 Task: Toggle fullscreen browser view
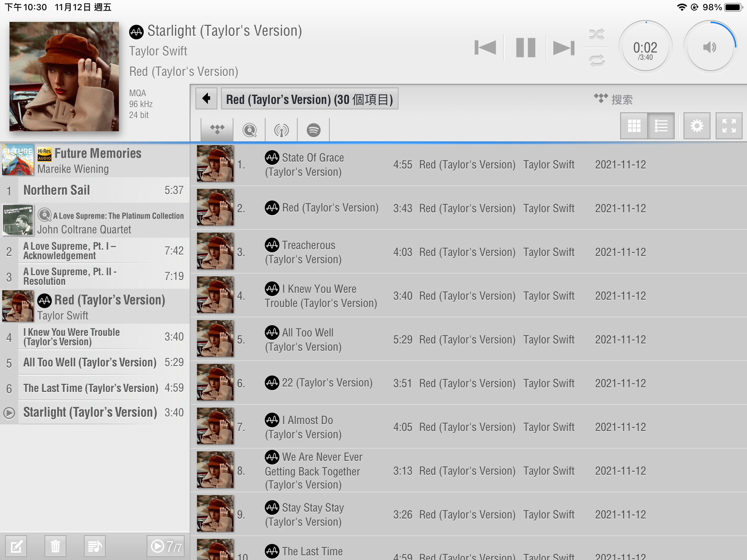(729, 126)
